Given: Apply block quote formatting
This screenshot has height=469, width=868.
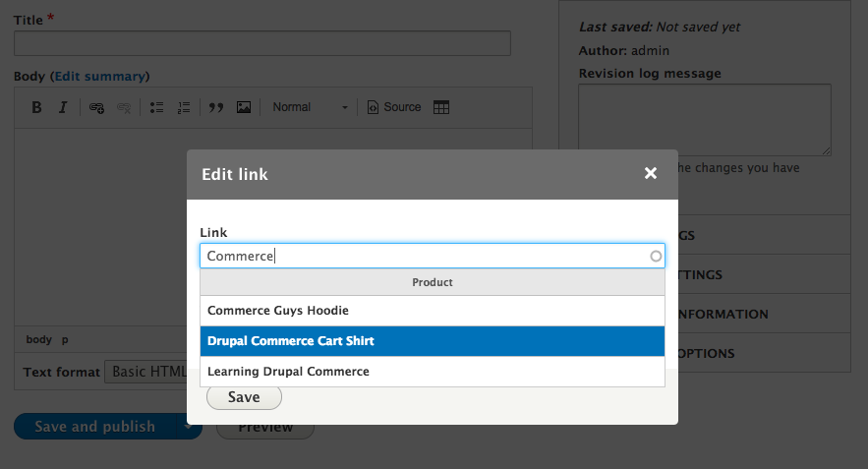Looking at the screenshot, I should (x=216, y=107).
